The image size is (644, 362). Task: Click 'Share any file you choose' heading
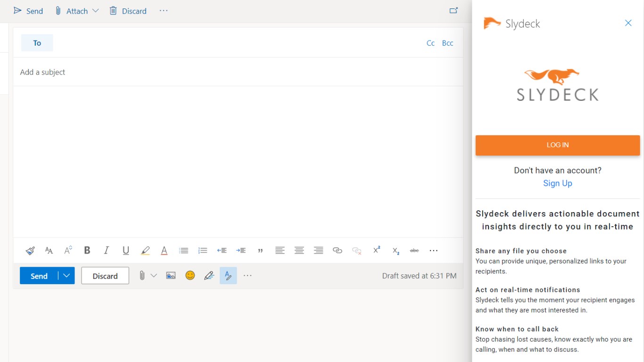tap(521, 251)
